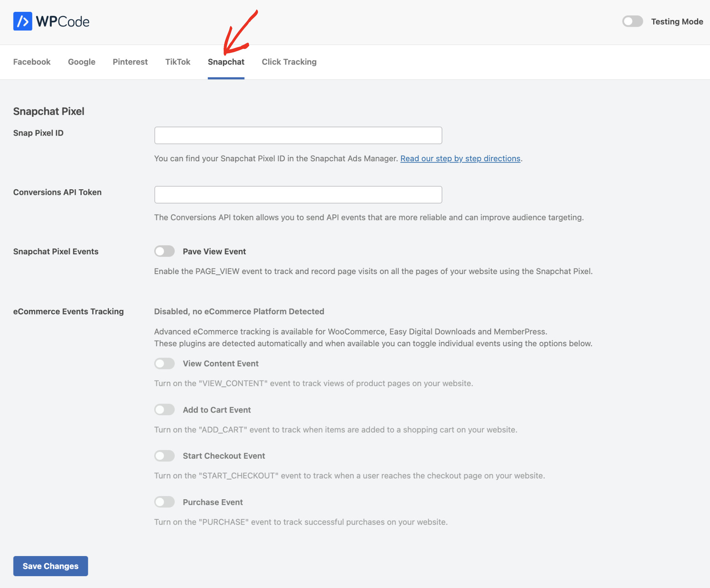The image size is (710, 588).
Task: Enable the View Content Event toggle
Action: (x=164, y=363)
